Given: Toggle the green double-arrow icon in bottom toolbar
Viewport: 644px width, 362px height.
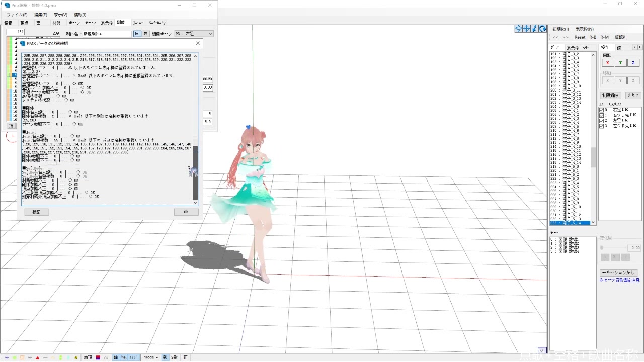Looking at the screenshot, I should [60, 357].
